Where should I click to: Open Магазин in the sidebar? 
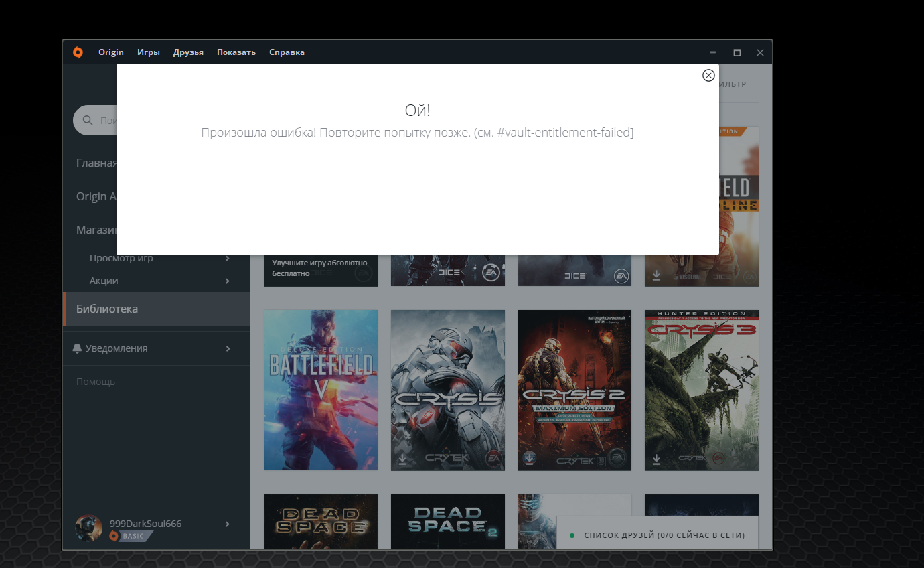96,230
